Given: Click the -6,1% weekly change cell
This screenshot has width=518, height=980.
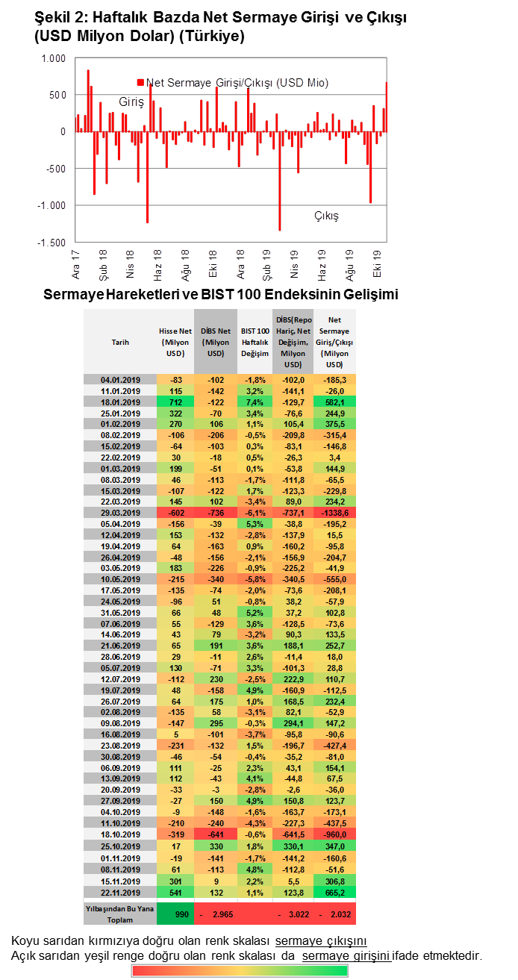Looking at the screenshot, I should (x=255, y=514).
